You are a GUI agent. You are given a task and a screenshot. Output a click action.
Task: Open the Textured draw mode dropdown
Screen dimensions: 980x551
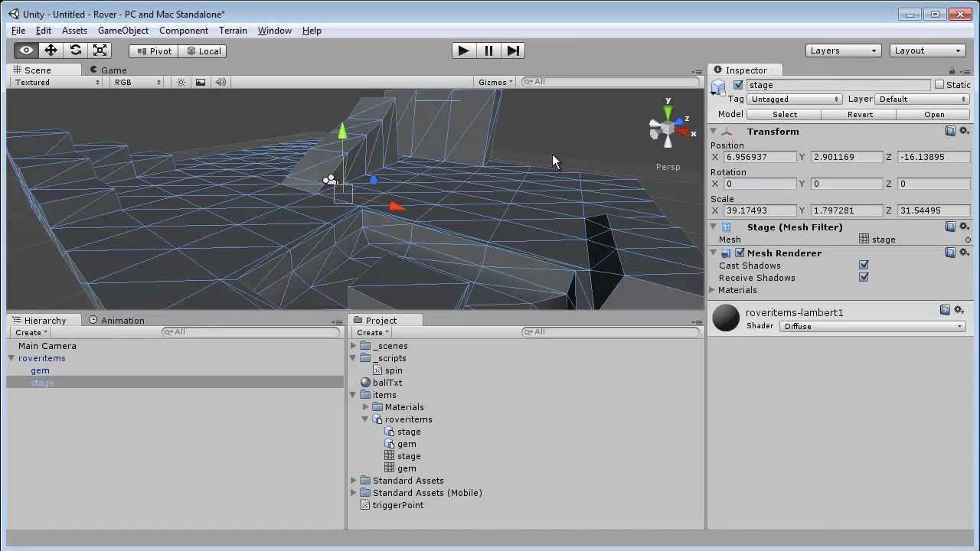coord(57,82)
